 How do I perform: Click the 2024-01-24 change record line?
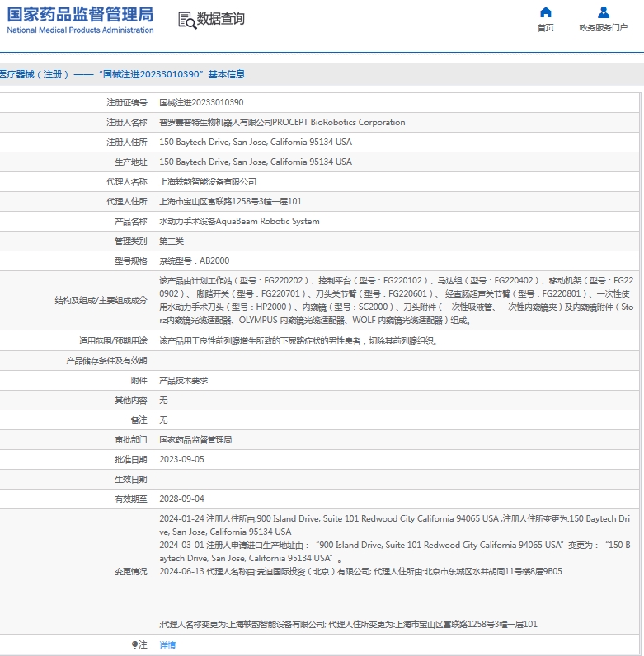point(394,525)
